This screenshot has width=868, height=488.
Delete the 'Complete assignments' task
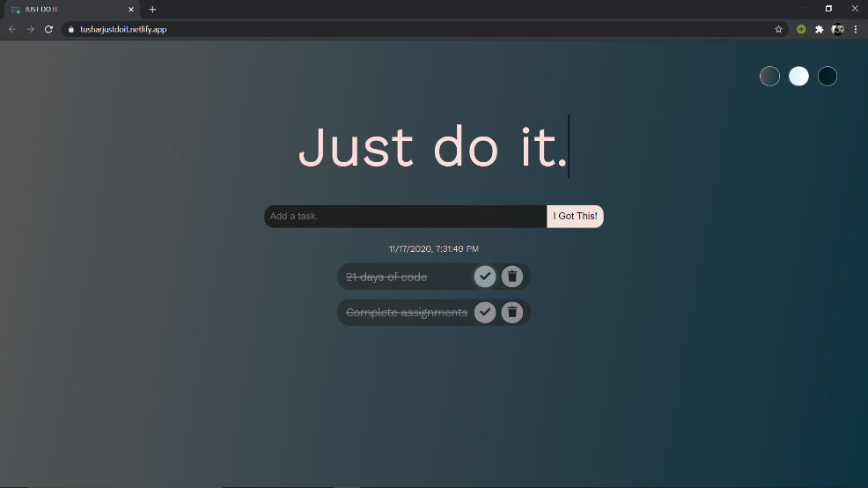pyautogui.click(x=512, y=313)
